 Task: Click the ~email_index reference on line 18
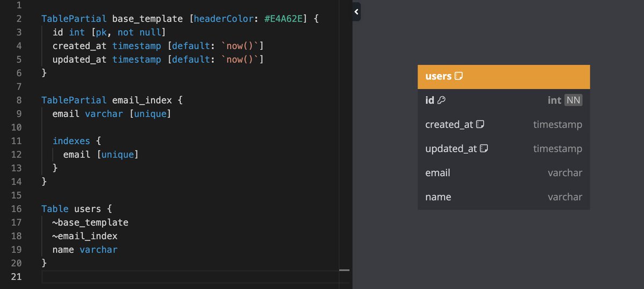pos(85,236)
